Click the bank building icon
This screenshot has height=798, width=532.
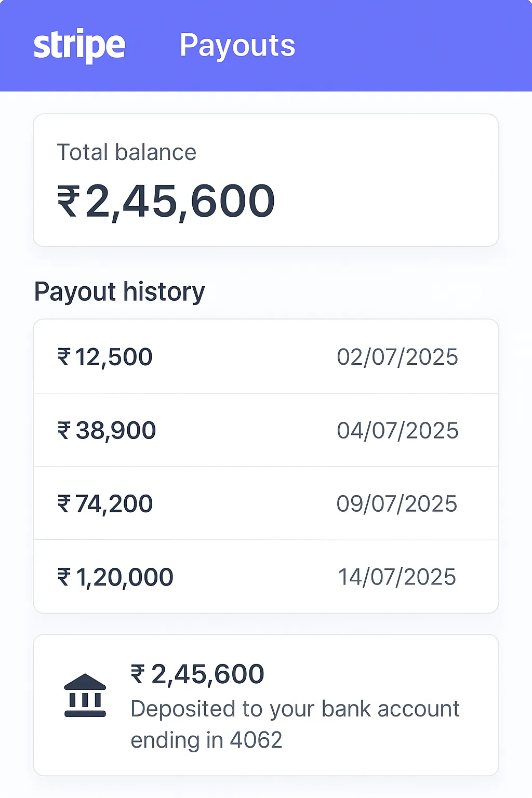point(85,696)
